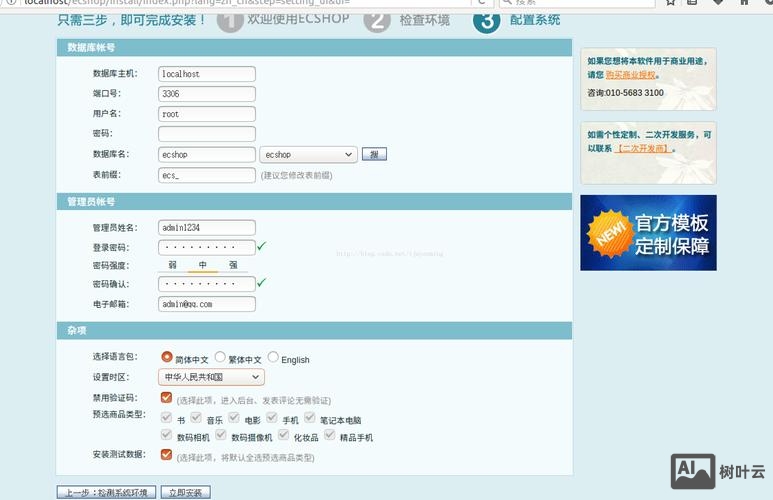The width and height of the screenshot is (773, 500).
Task: Select the 繁体中文 language radio button
Action: 220,357
